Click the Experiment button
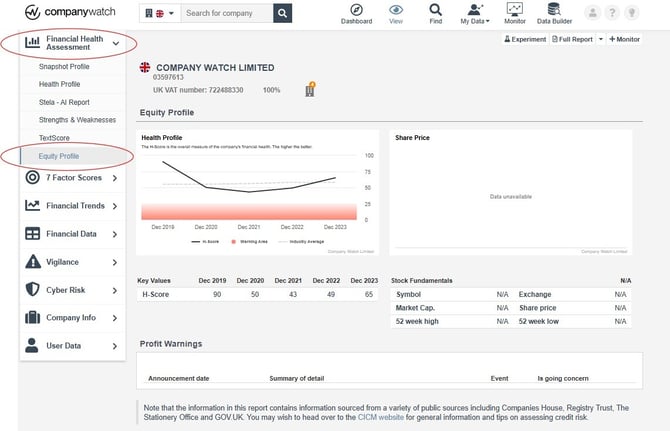This screenshot has height=431, width=670. pos(525,39)
